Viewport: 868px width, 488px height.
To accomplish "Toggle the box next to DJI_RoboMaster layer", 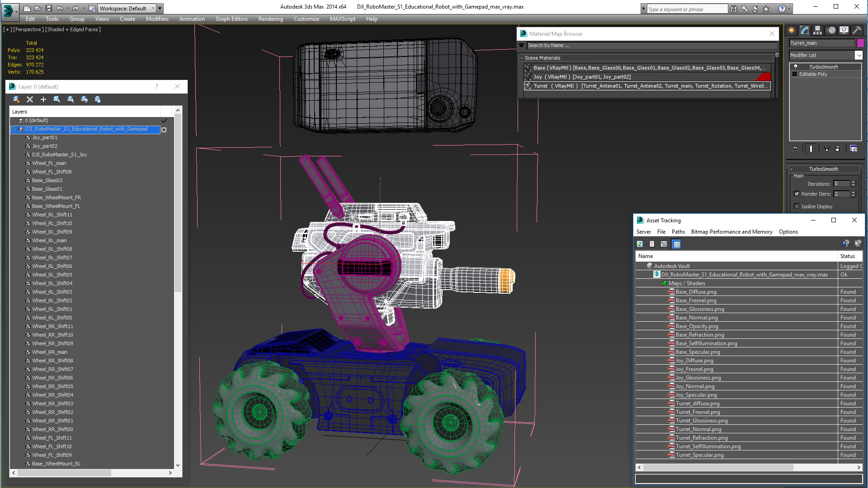I will [x=164, y=130].
